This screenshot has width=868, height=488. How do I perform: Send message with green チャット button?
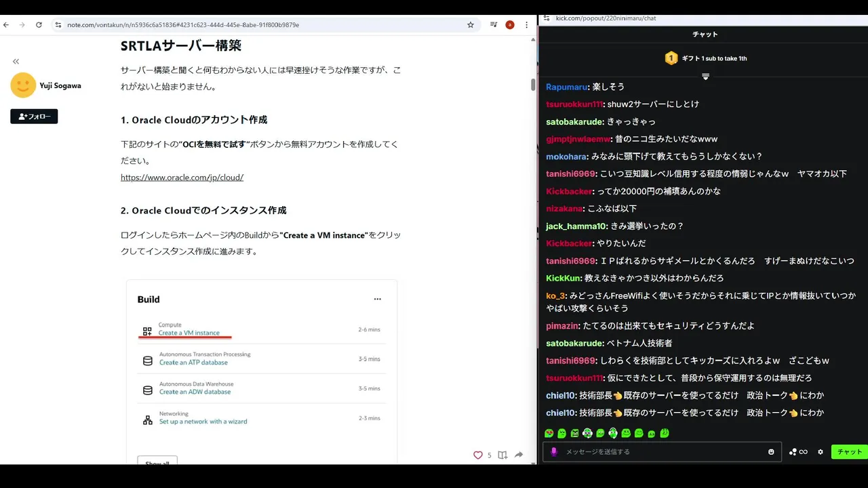(849, 451)
